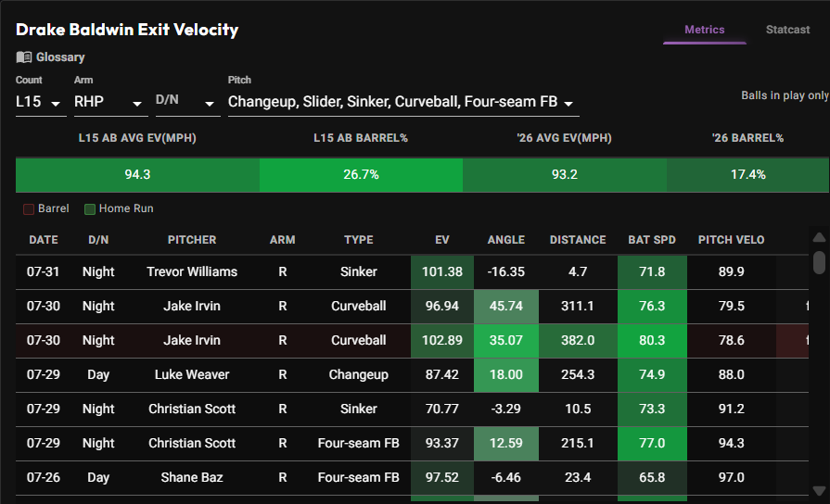Sort by PITCH VELO column header
The image size is (830, 504).
(x=731, y=240)
